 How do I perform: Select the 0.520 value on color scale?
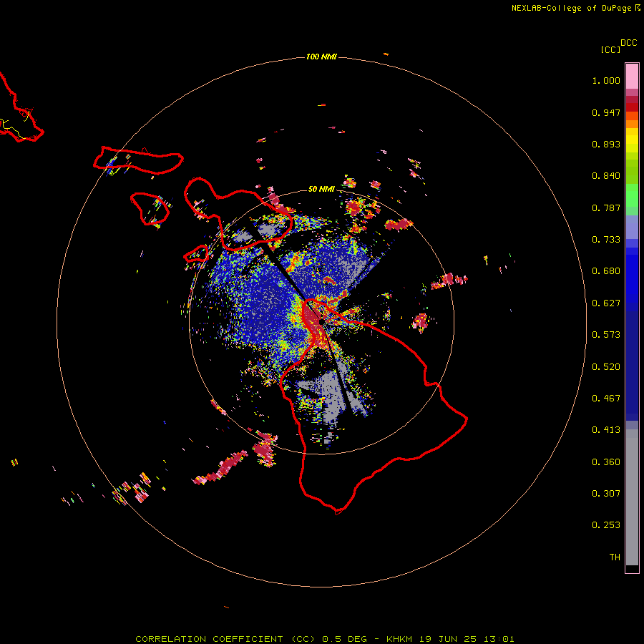pyautogui.click(x=606, y=367)
